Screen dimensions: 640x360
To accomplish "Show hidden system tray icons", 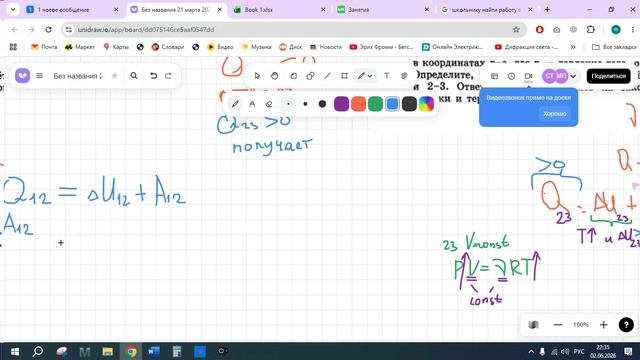I will click(x=531, y=351).
